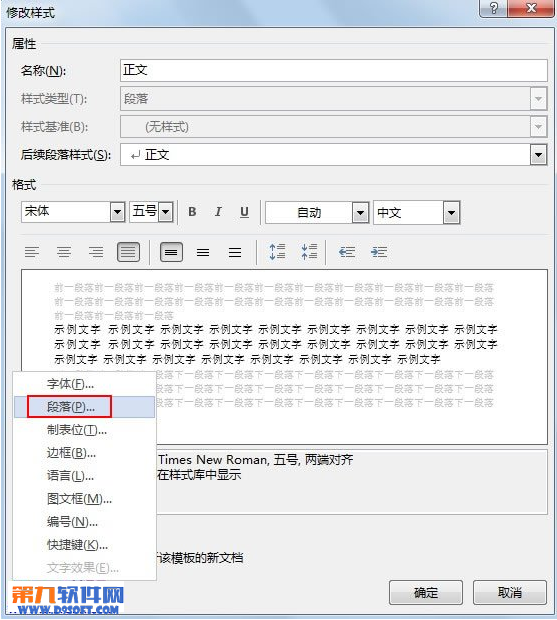
Task: Toggle the Bold formatting button
Action: pyautogui.click(x=192, y=212)
